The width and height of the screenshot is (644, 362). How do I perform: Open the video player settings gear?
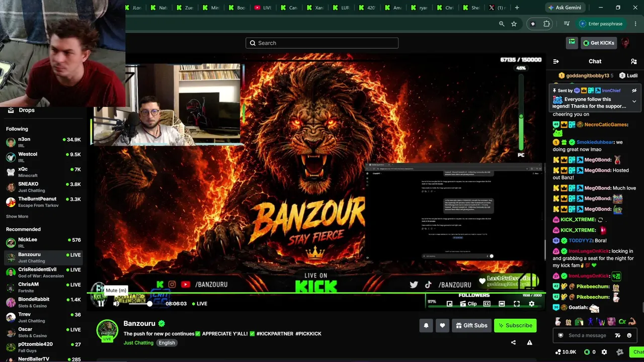[x=532, y=304]
